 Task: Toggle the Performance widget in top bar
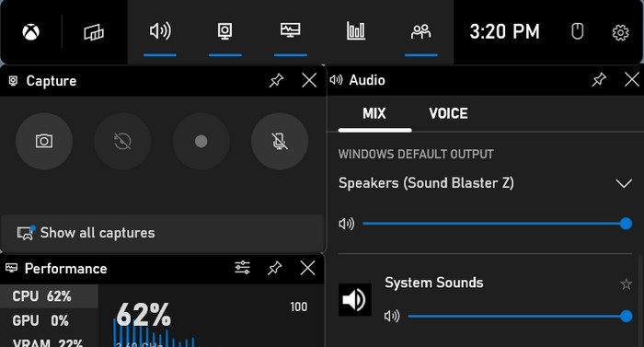[x=291, y=31]
